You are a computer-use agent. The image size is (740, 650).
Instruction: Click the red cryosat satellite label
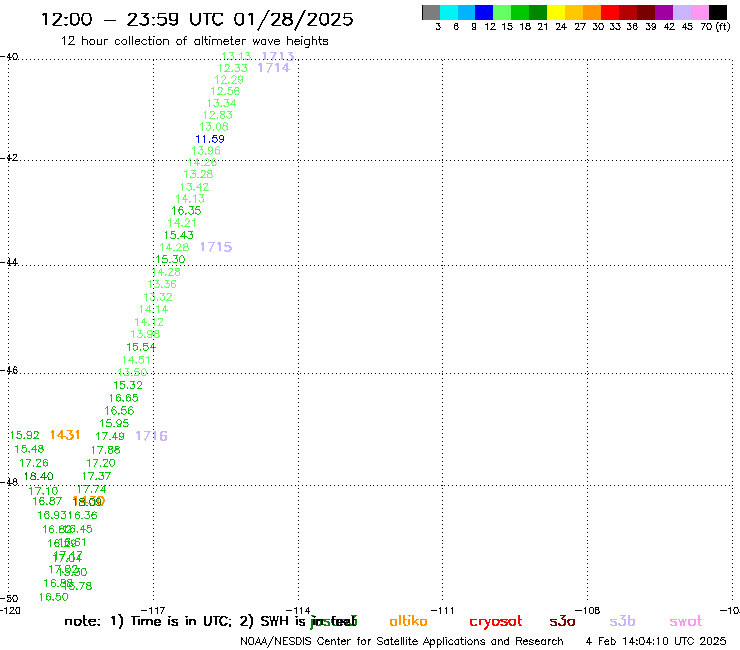(496, 622)
